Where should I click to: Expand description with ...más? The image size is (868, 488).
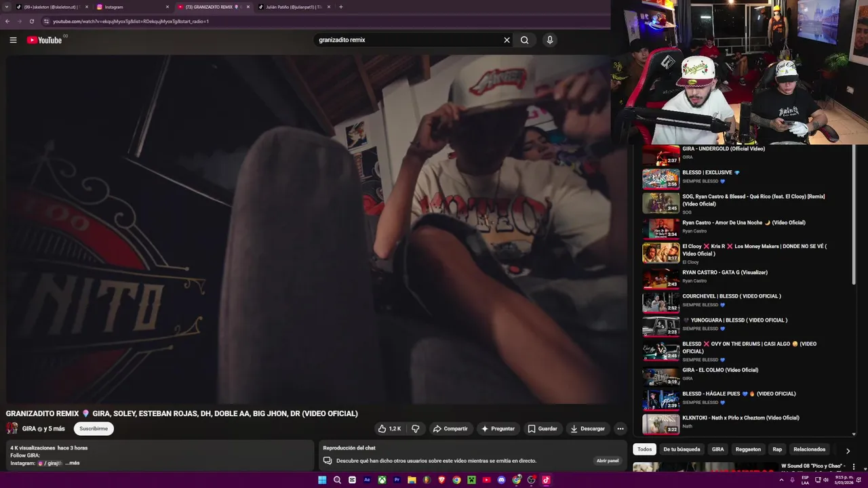coord(73,463)
